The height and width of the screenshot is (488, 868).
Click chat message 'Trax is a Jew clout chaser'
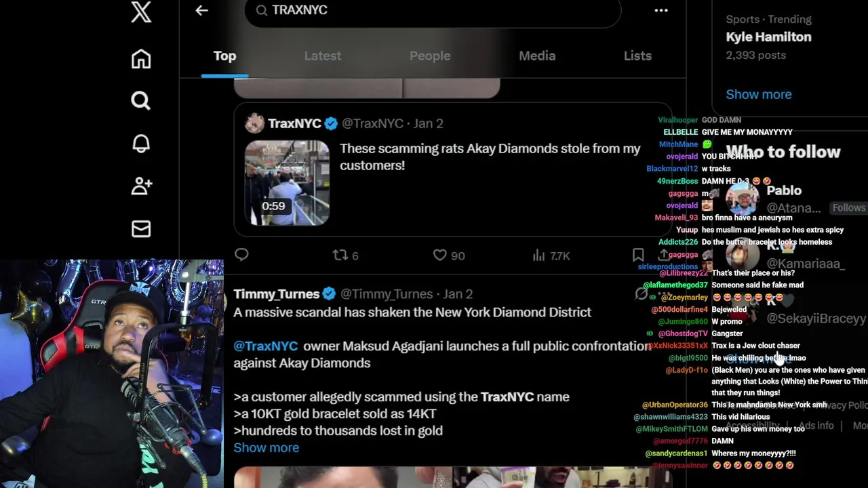pyautogui.click(x=755, y=346)
